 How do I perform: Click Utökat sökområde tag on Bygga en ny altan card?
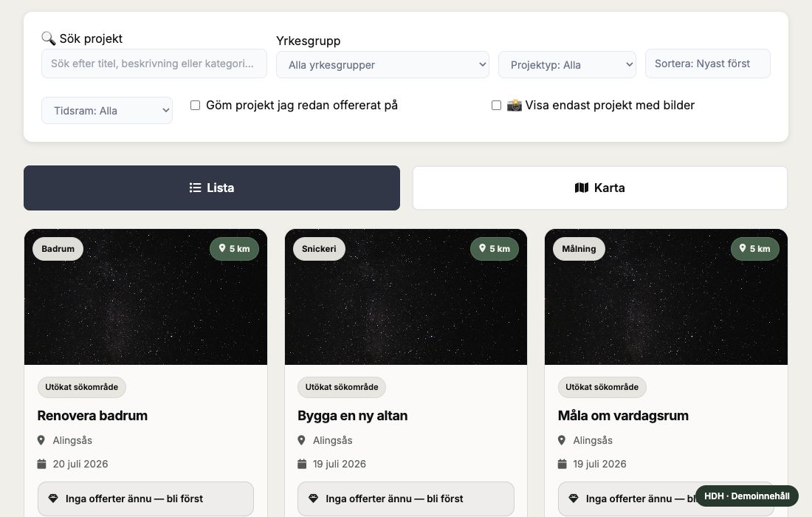click(x=342, y=387)
